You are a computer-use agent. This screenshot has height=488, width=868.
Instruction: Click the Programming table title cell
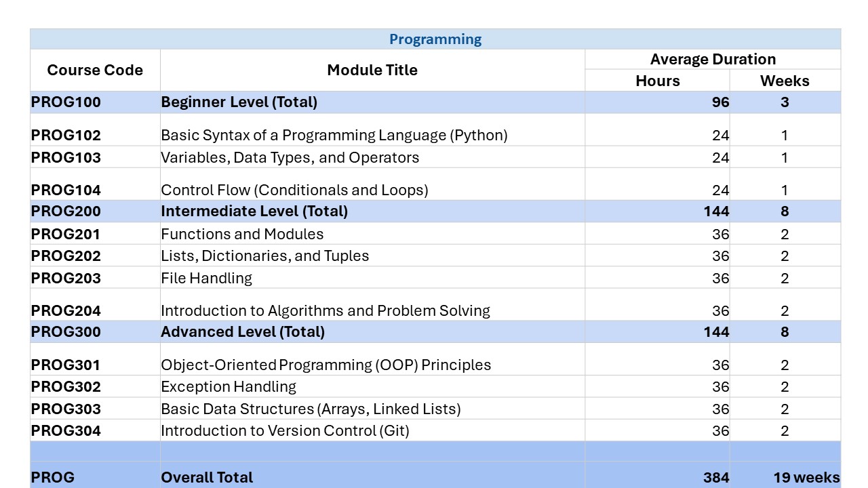435,39
